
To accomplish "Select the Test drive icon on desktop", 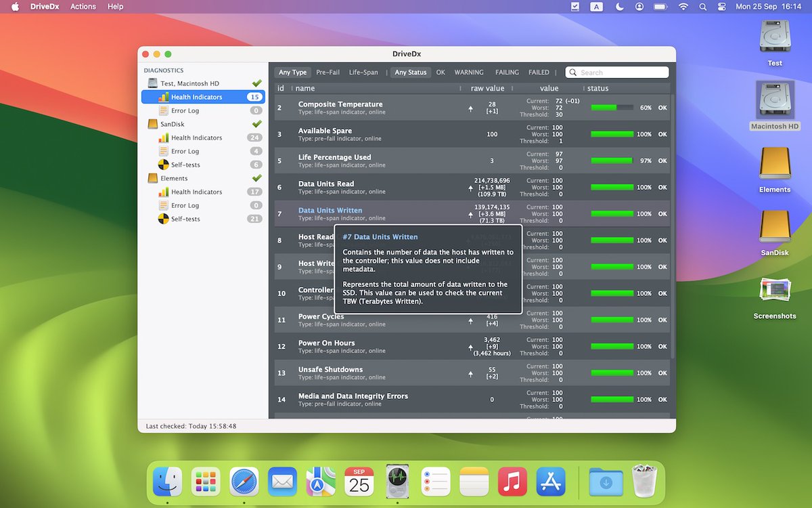I will click(775, 37).
